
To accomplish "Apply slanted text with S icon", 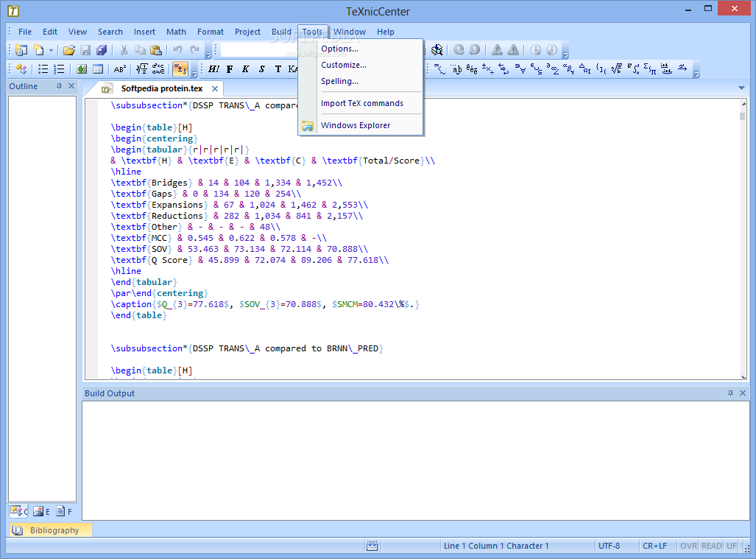I will (262, 69).
